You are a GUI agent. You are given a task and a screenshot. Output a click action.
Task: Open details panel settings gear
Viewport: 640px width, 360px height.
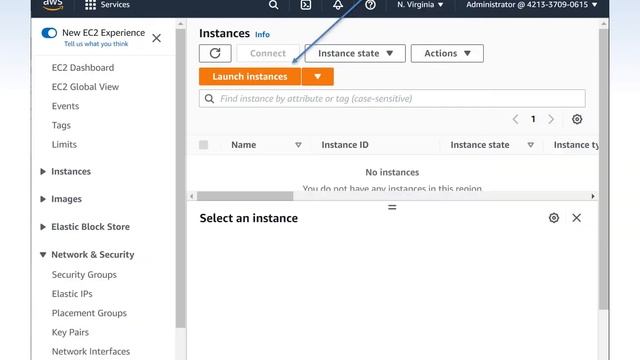click(x=553, y=218)
